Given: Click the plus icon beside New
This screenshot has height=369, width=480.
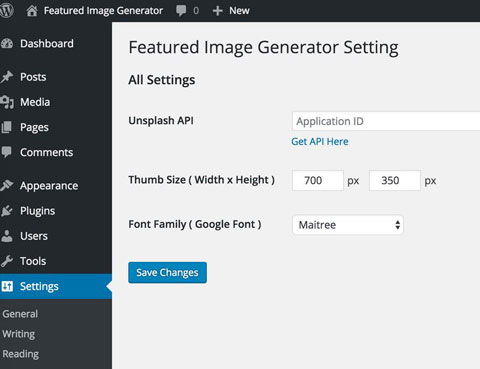Looking at the screenshot, I should pos(217,11).
